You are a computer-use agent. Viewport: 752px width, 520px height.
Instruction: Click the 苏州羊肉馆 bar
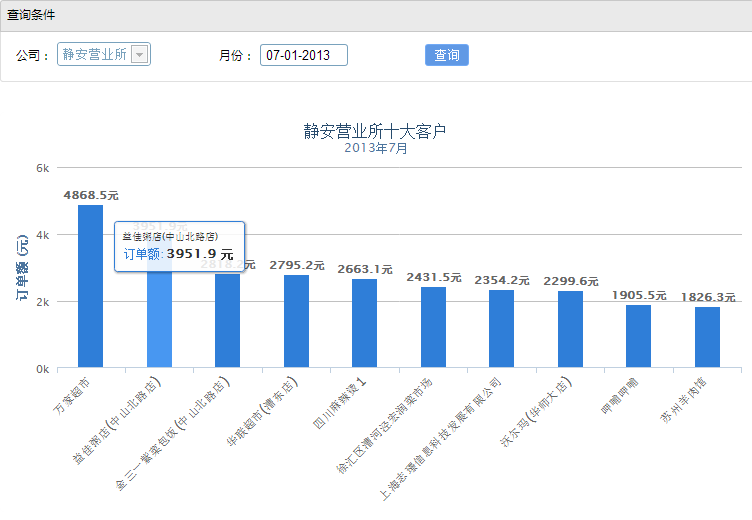pos(707,337)
